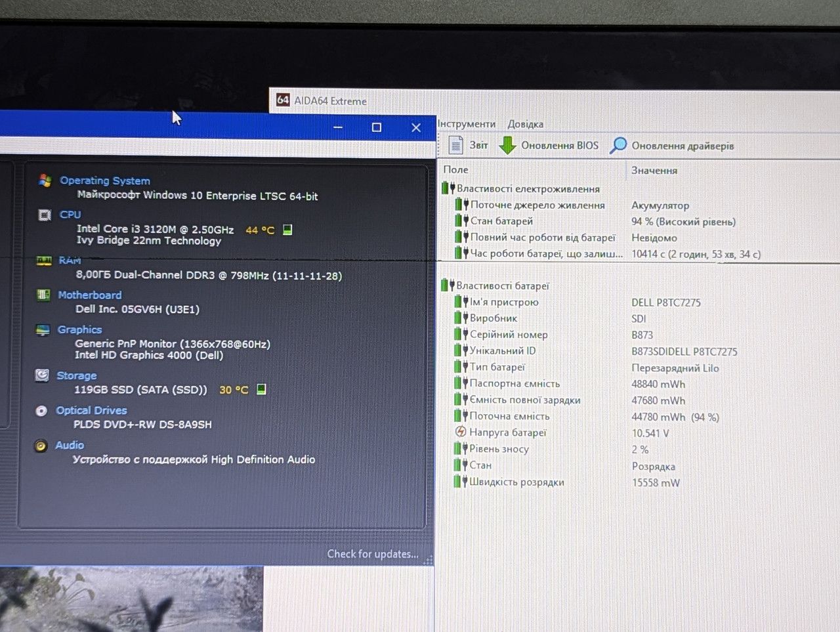
Task: Click the value 15558 mW
Action: 656,482
